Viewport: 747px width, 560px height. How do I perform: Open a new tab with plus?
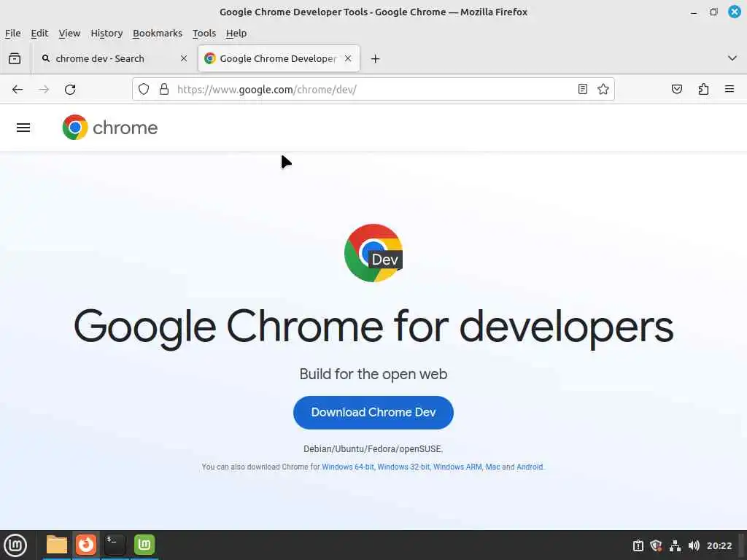coord(376,58)
